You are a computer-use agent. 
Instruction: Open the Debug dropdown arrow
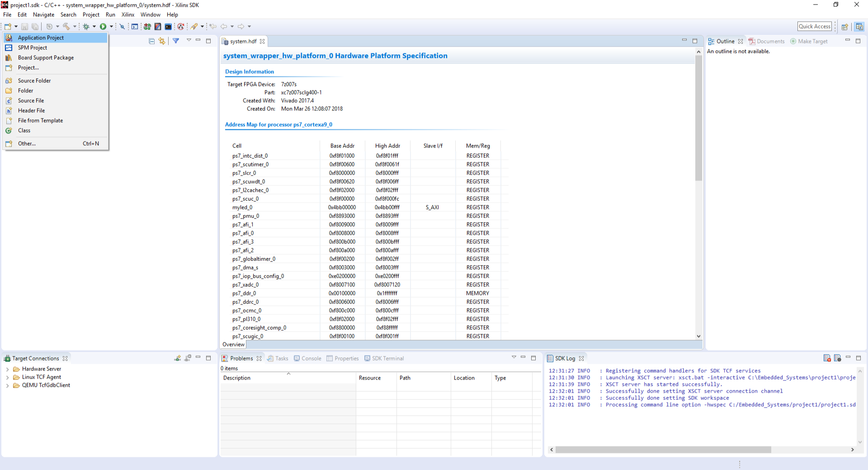pyautogui.click(x=94, y=27)
